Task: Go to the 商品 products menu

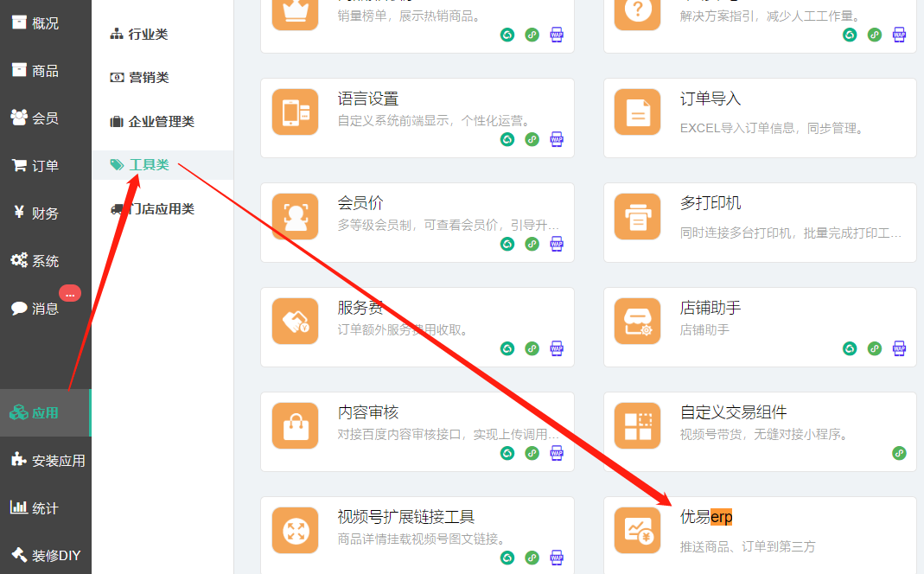Action: coord(45,71)
